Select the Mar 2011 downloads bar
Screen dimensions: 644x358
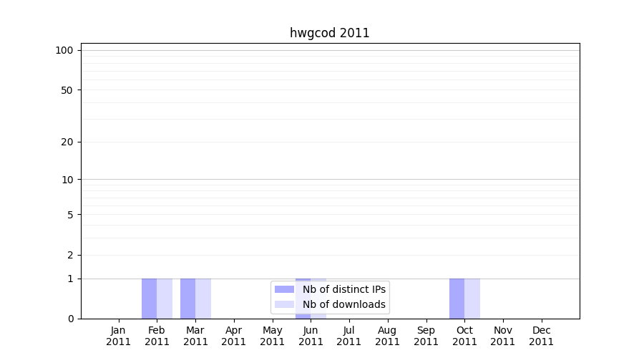pos(203,299)
